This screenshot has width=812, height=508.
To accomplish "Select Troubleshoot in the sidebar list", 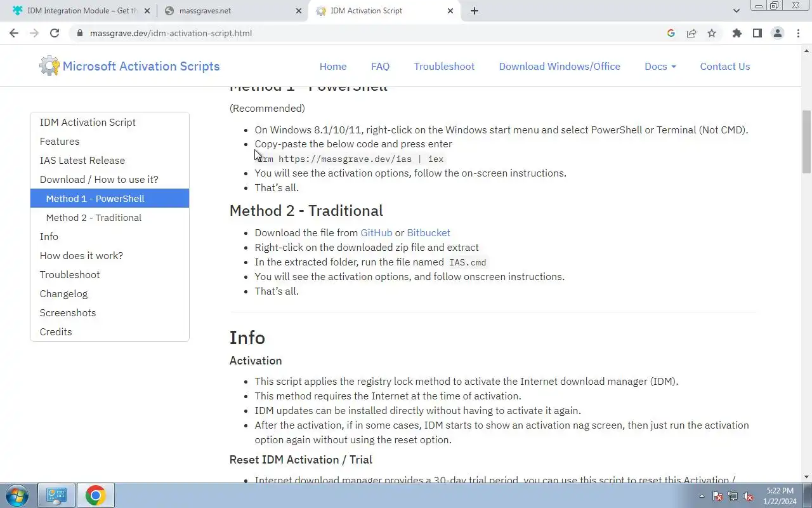I will point(110,274).
